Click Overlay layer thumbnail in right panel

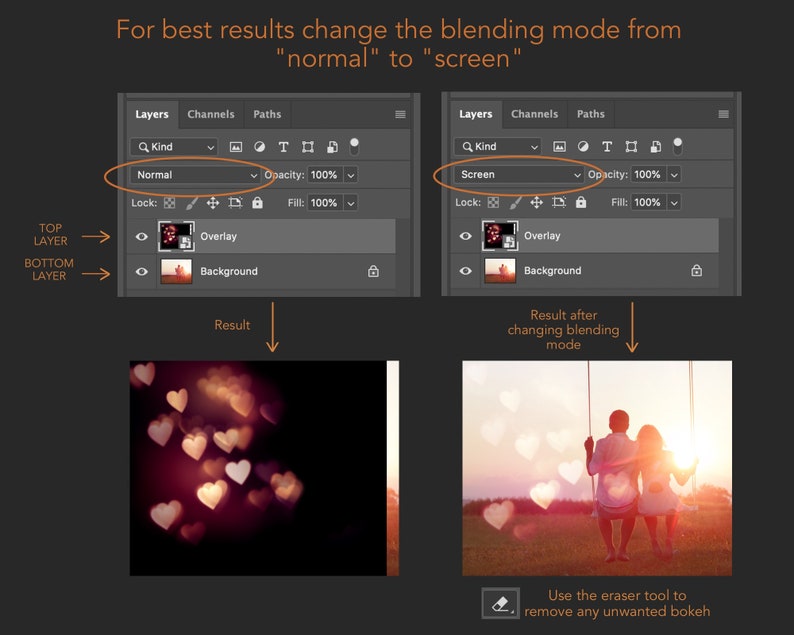[500, 235]
